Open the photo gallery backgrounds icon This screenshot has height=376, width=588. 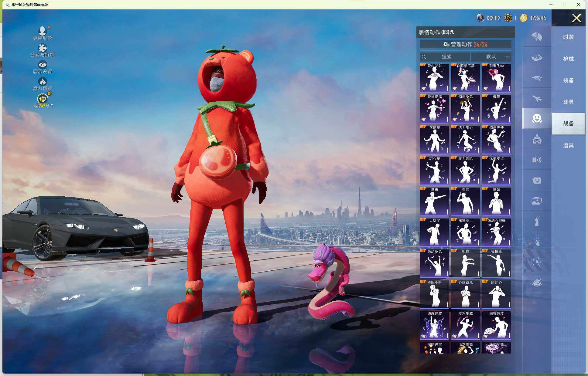click(x=537, y=201)
